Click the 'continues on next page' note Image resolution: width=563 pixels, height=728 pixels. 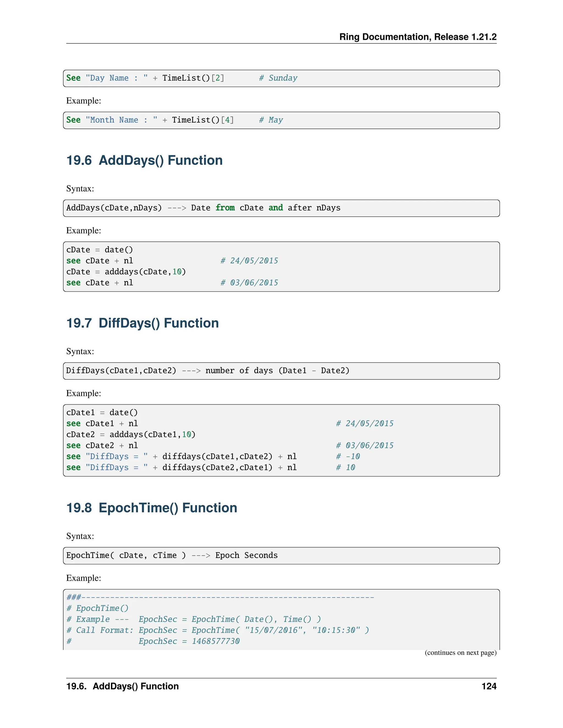tap(460, 653)
